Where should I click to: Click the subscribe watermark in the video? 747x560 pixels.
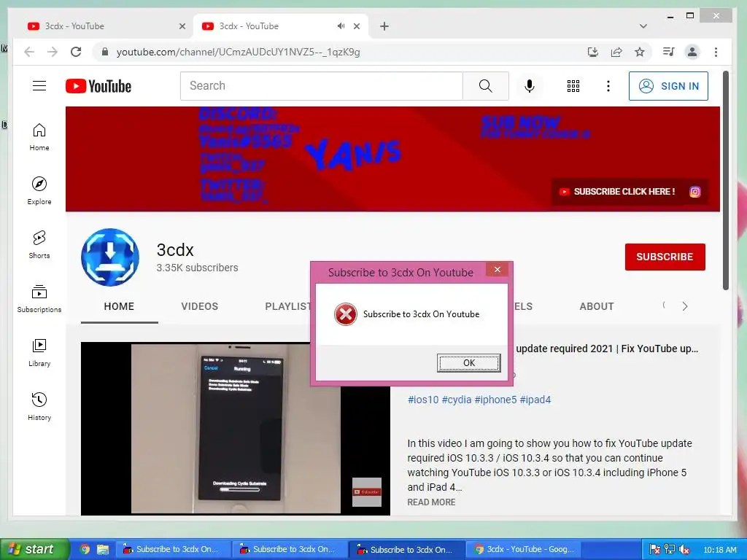point(367,492)
